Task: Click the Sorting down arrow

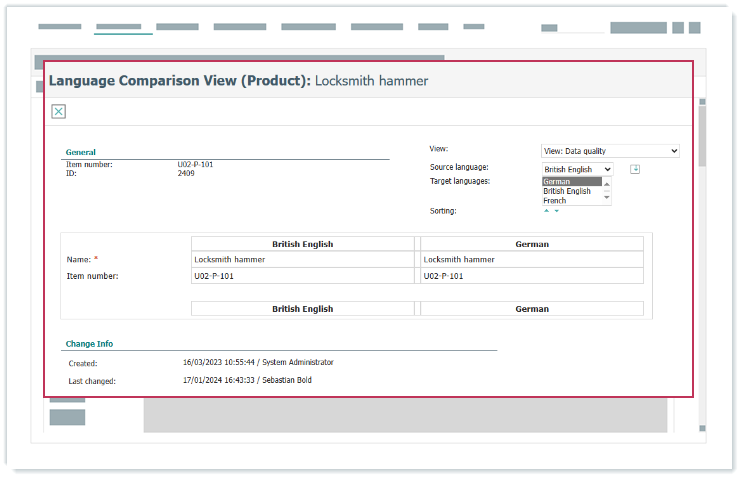Action: click(557, 211)
